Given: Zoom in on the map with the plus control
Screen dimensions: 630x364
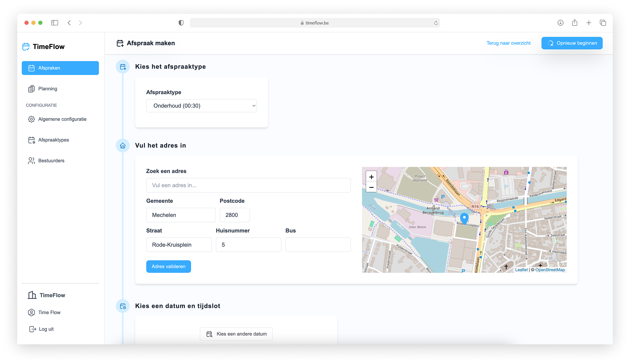Looking at the screenshot, I should 371,176.
